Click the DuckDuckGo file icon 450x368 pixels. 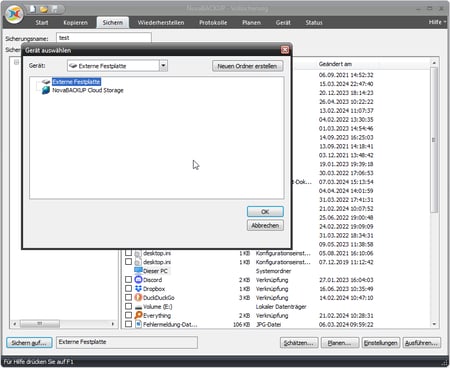point(138,297)
